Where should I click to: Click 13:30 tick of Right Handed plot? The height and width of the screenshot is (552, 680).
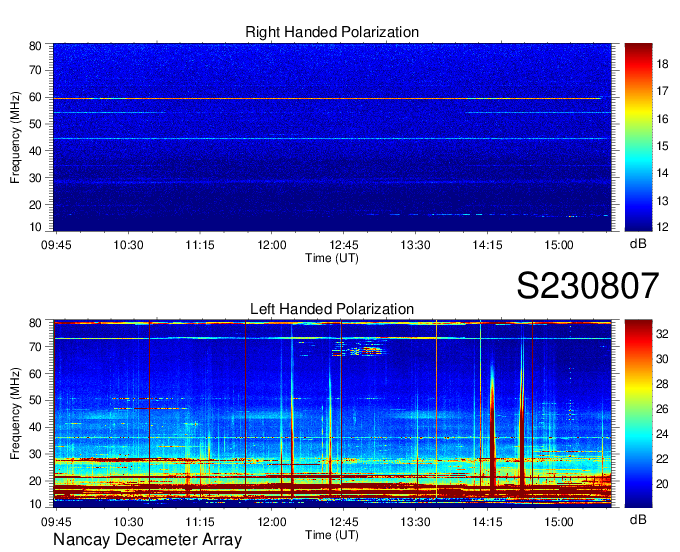pyautogui.click(x=415, y=245)
